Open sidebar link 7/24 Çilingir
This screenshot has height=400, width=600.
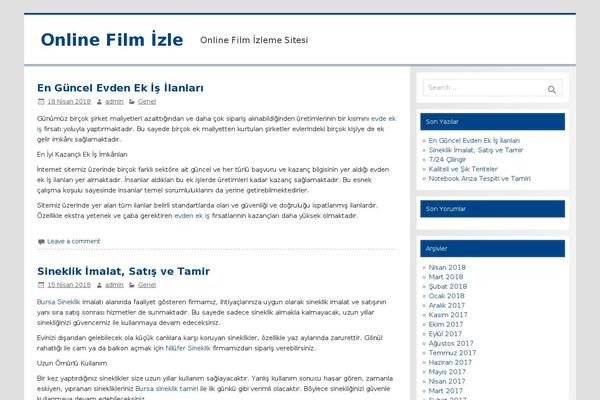[447, 160]
